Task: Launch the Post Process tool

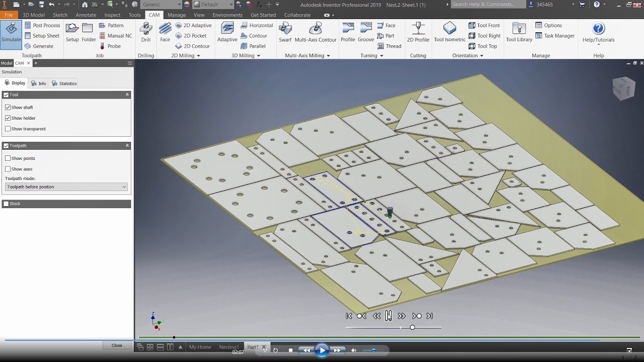Action: (46, 25)
